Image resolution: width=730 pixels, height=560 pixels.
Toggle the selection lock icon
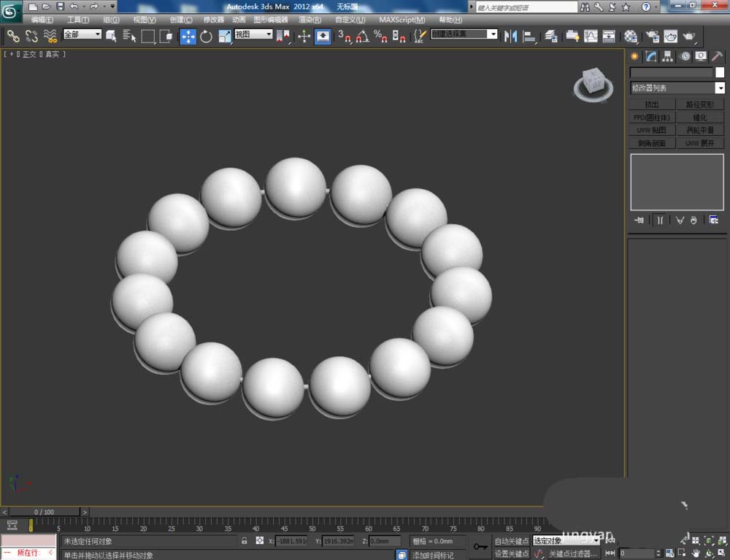245,541
